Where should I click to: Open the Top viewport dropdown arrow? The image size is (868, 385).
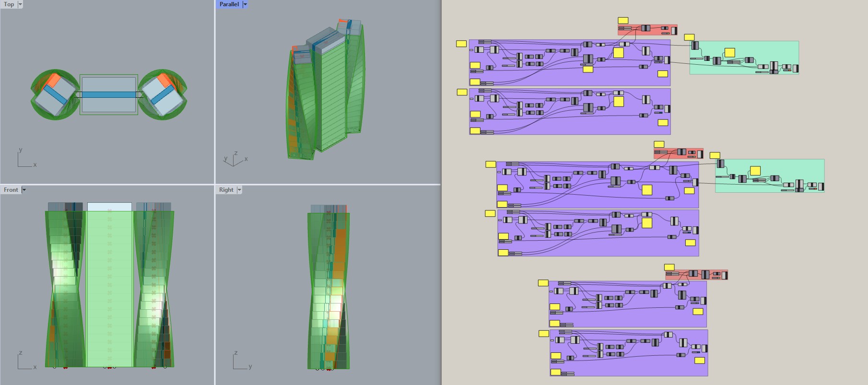20,4
